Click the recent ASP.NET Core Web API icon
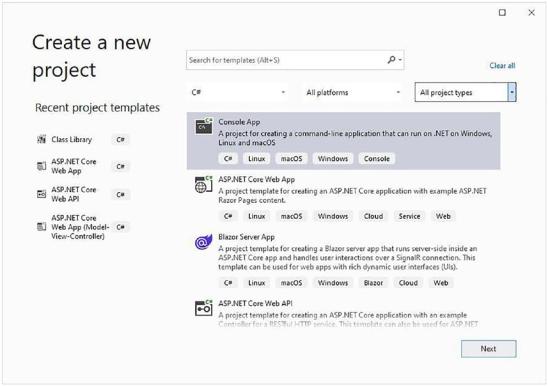The width and height of the screenshot is (548, 386). coord(42,194)
